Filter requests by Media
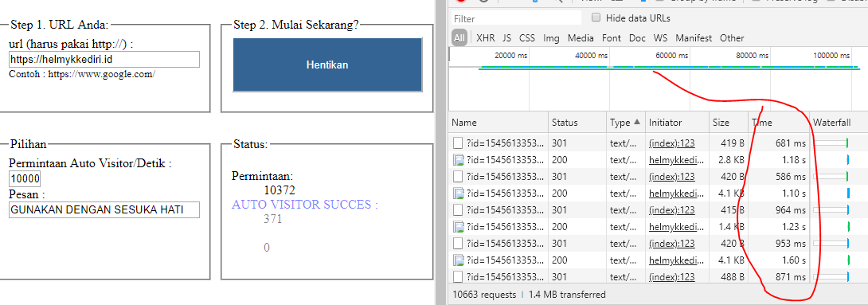 click(x=581, y=38)
